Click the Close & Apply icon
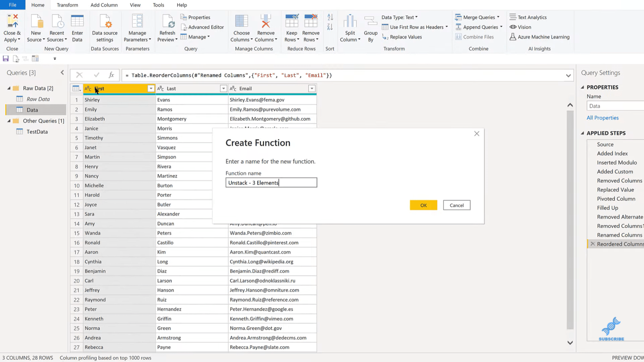Screen dimensions: 644x362 pos(12,21)
